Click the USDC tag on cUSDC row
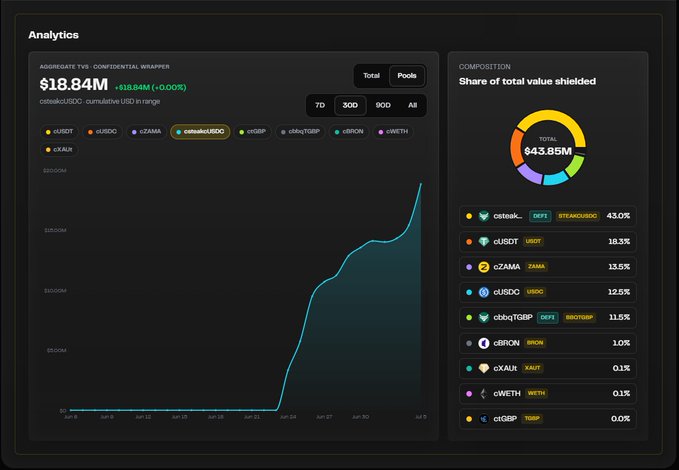Screen dimensions: 679x470 [535, 292]
